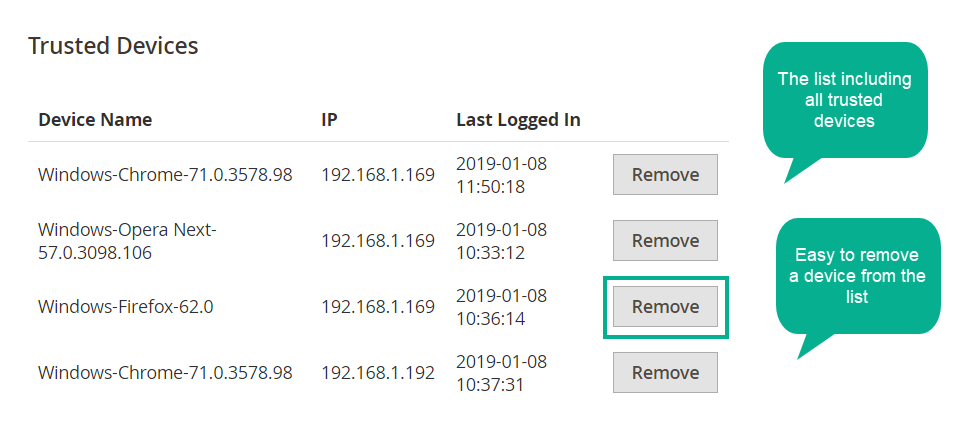Remove the Windows-Opera Next device
The height and width of the screenshot is (440, 962).
click(x=665, y=241)
